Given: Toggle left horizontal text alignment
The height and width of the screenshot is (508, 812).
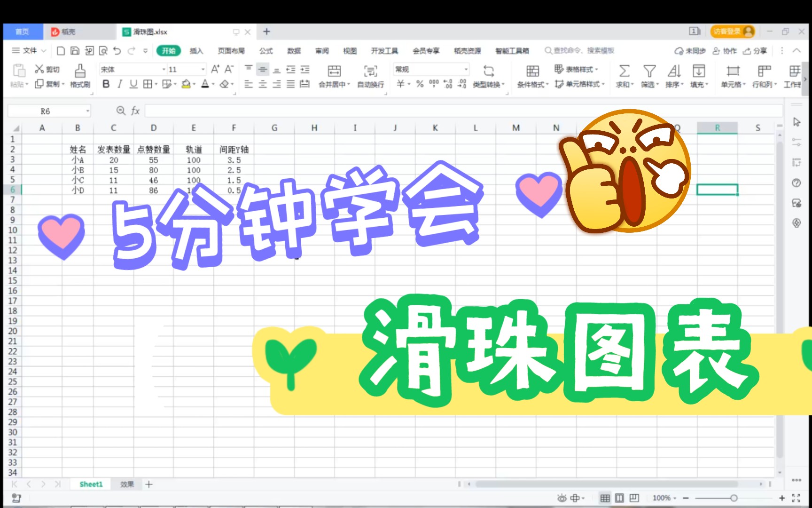Looking at the screenshot, I should point(249,84).
